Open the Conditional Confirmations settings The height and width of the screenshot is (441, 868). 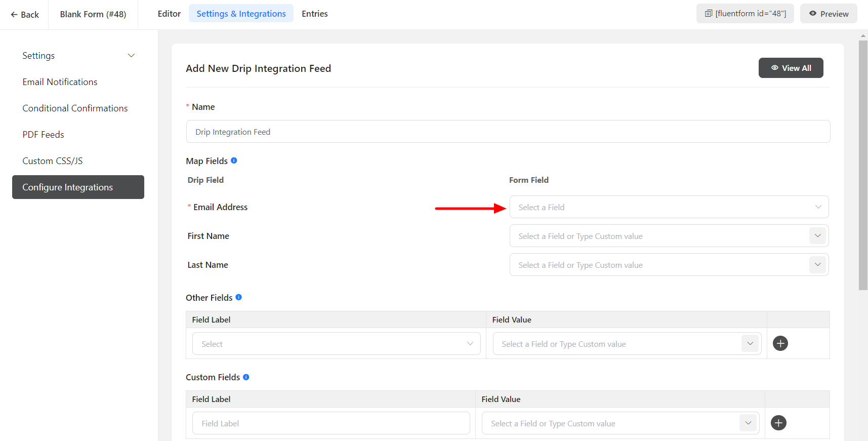click(x=75, y=108)
